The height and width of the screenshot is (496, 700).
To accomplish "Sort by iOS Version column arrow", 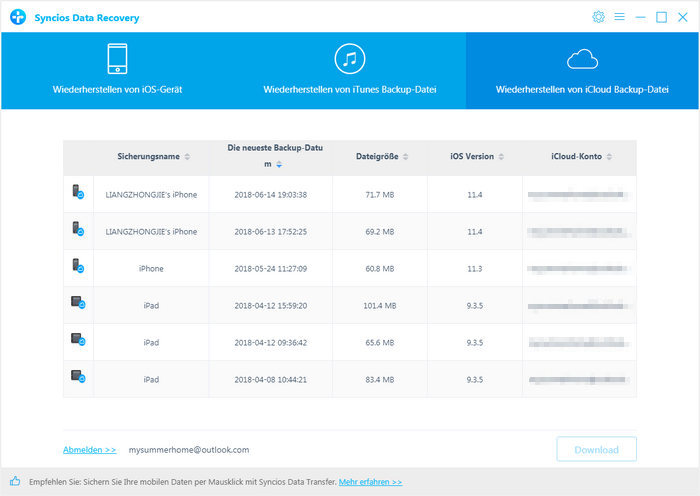I will [501, 157].
